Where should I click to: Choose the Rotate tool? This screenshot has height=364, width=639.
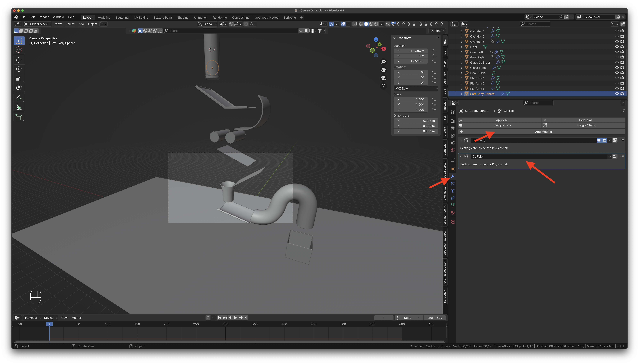(x=19, y=69)
